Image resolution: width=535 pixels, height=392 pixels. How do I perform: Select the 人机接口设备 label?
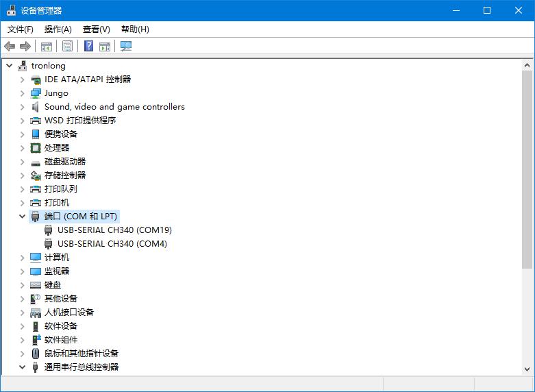(x=69, y=313)
